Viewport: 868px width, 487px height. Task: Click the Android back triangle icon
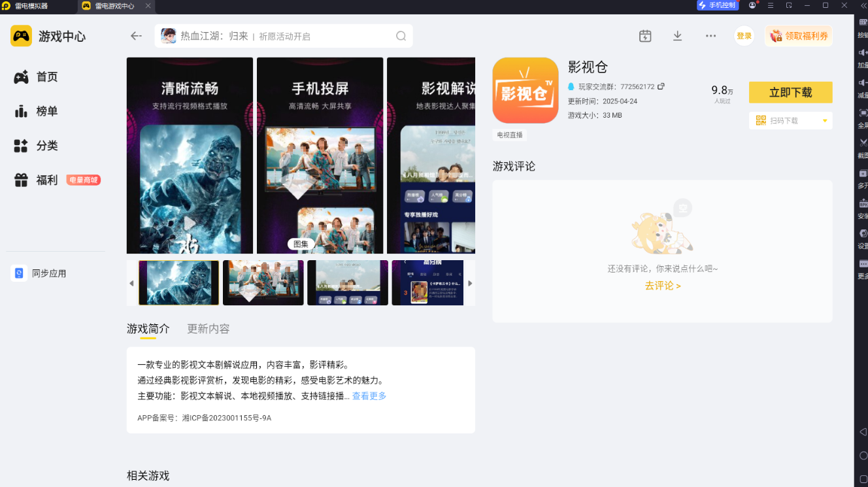click(863, 432)
